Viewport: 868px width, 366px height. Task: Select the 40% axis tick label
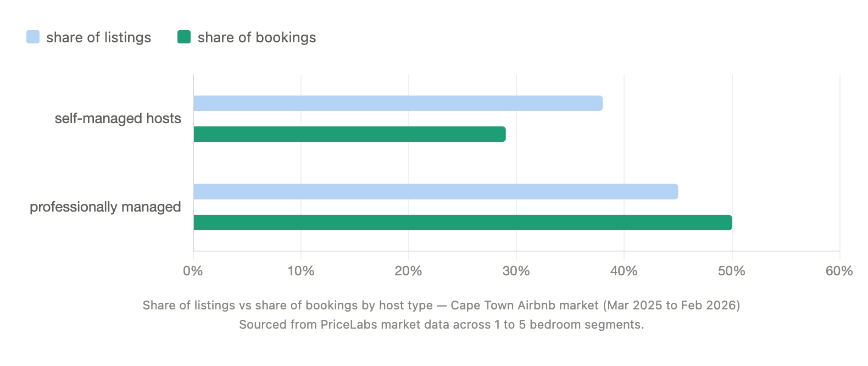pos(624,271)
